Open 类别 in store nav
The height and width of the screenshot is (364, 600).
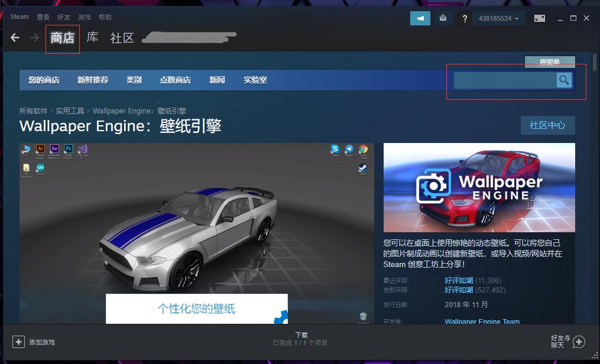134,80
